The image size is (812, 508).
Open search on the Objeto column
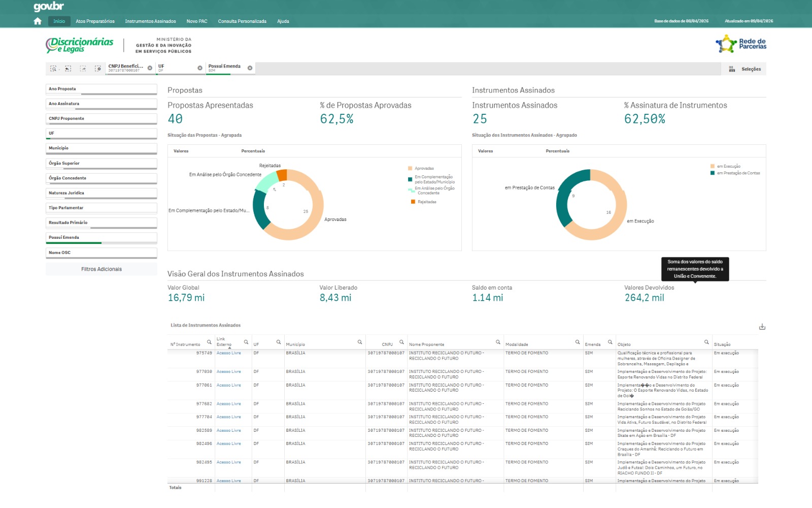(x=706, y=342)
